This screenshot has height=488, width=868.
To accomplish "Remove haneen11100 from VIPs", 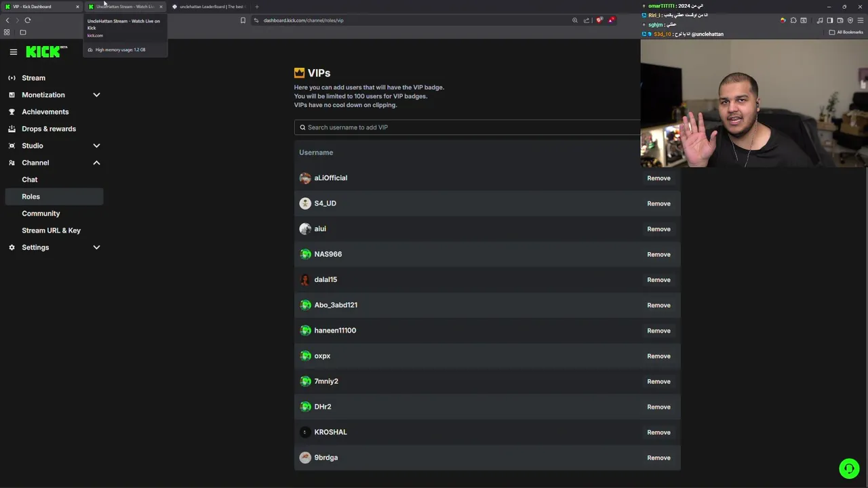I will click(x=658, y=331).
